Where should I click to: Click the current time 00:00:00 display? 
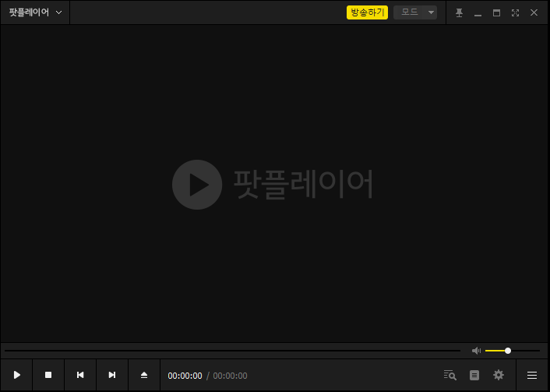pos(185,376)
